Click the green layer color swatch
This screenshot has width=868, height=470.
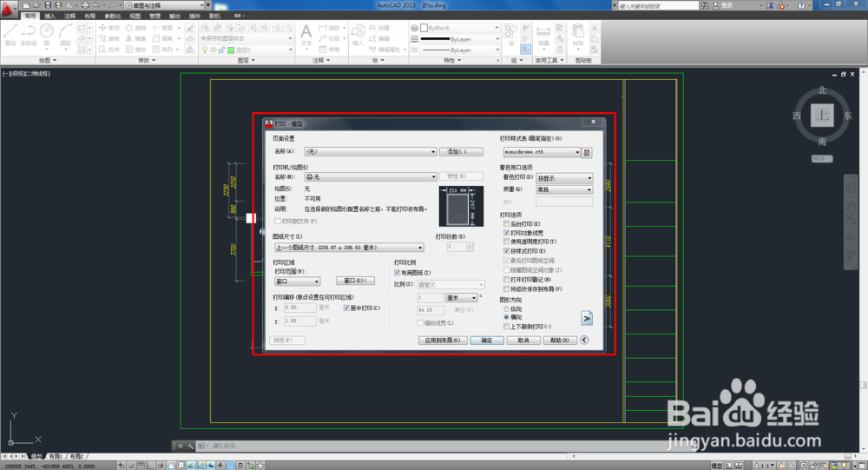tap(232, 50)
